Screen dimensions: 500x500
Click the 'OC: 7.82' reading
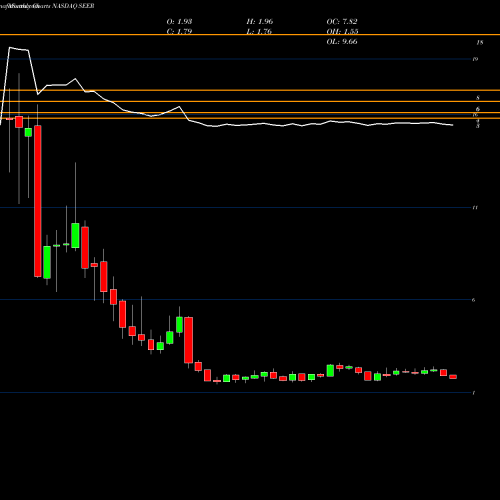pyautogui.click(x=342, y=22)
